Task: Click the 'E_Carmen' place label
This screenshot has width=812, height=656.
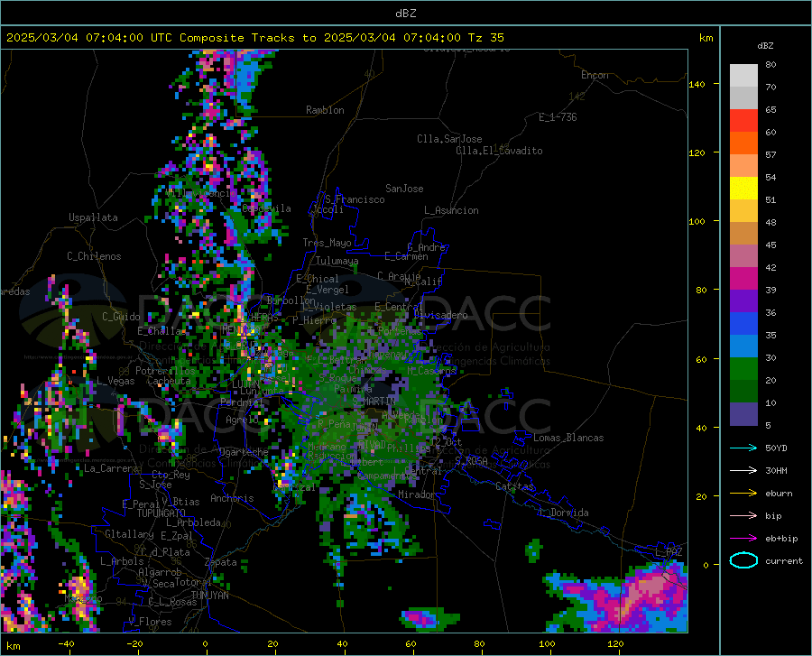Action: (x=407, y=256)
